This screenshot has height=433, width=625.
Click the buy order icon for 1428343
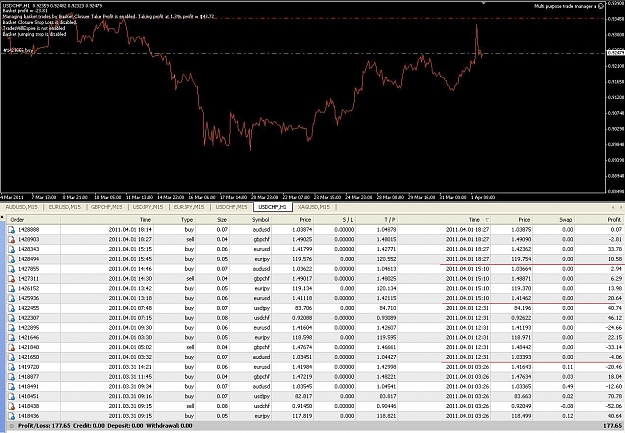coord(12,249)
